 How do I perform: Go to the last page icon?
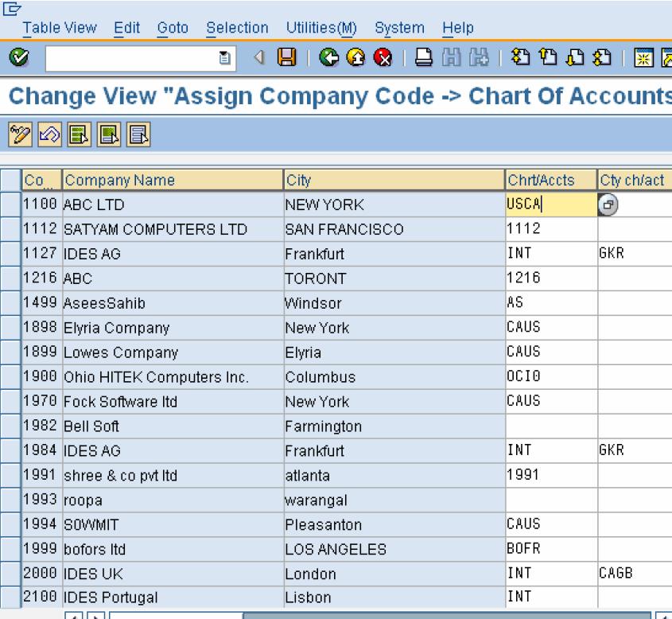[x=602, y=57]
